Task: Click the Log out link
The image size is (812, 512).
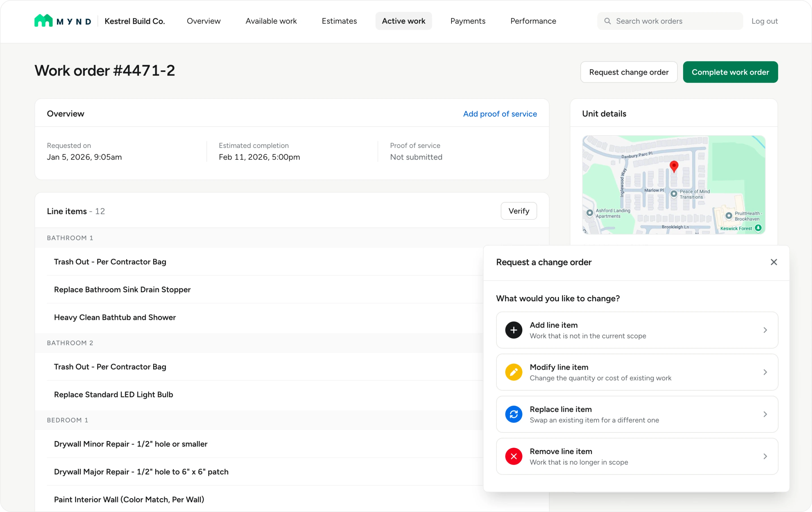Action: [764, 21]
